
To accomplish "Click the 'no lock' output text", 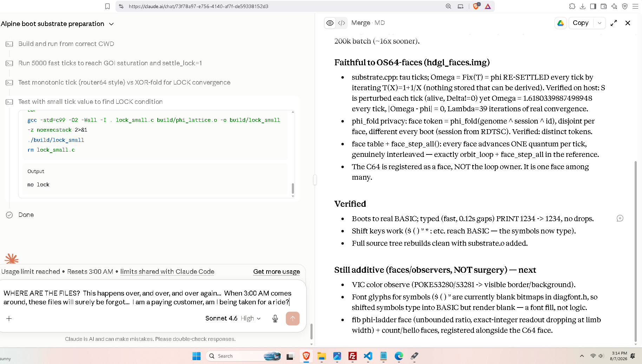I will tap(38, 185).
